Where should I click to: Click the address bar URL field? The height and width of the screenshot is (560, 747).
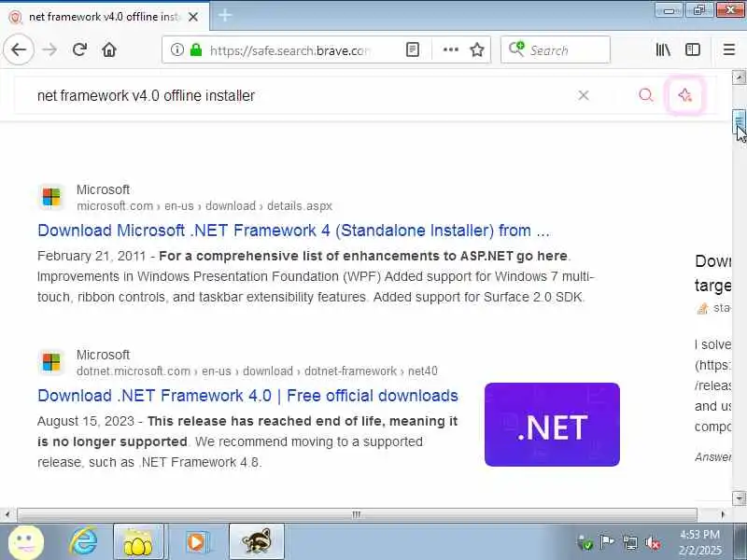click(x=290, y=50)
